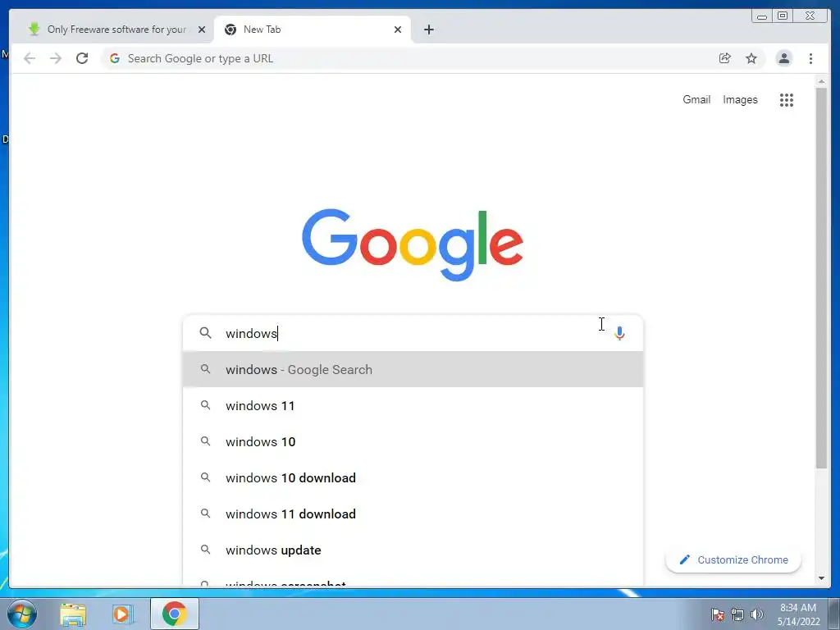Click the Customize Chrome button
The width and height of the screenshot is (840, 630).
pyautogui.click(x=733, y=559)
